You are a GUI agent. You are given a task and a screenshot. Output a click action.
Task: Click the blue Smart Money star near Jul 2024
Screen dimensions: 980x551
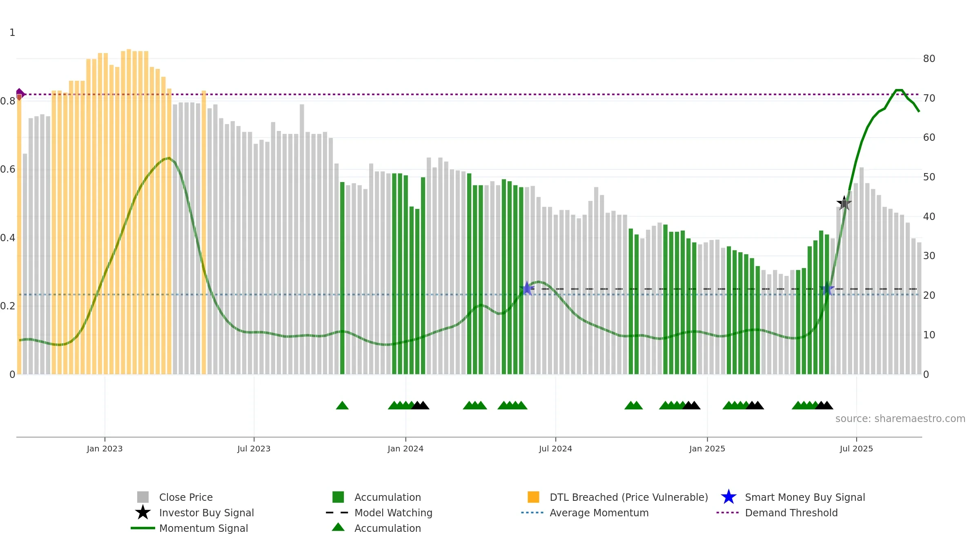527,289
